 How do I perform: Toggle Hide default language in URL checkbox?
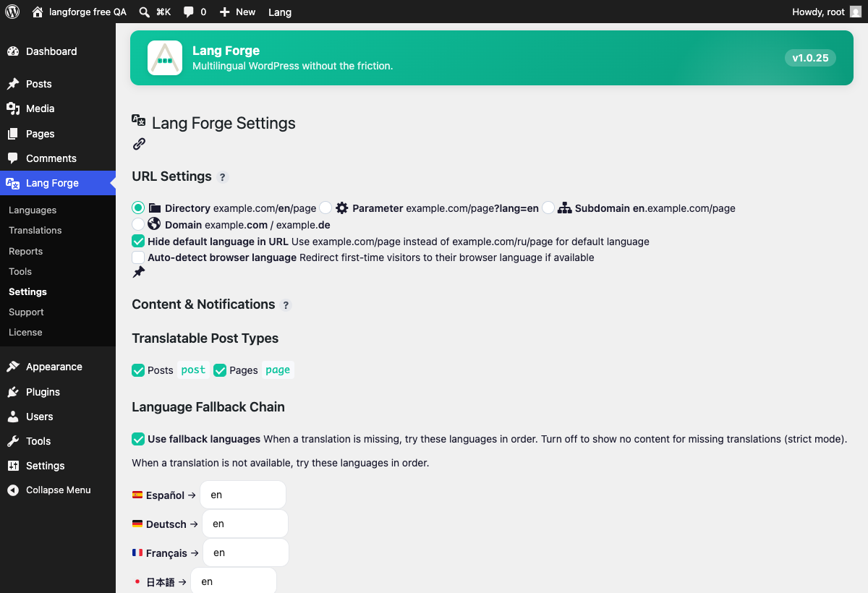pyautogui.click(x=138, y=241)
